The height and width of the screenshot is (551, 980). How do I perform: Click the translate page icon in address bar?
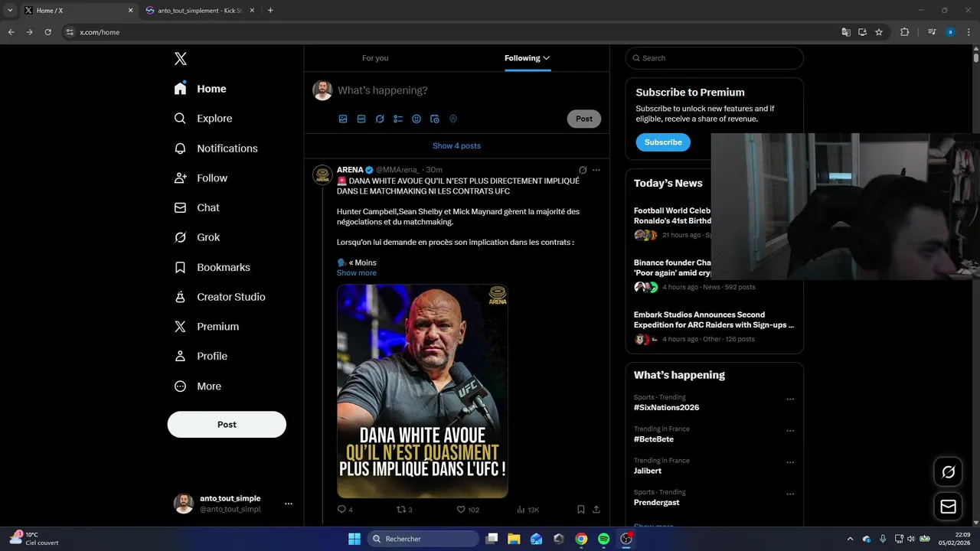tap(846, 32)
